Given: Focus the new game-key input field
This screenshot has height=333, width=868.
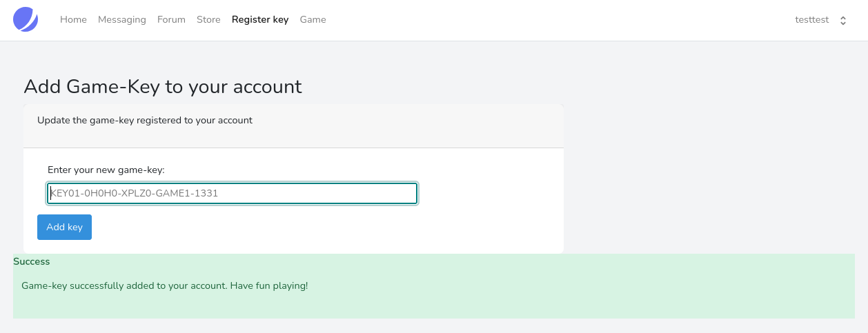Looking at the screenshot, I should tap(232, 194).
